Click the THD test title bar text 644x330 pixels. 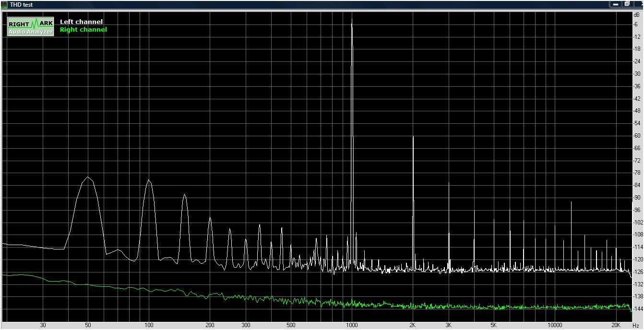(21, 4)
